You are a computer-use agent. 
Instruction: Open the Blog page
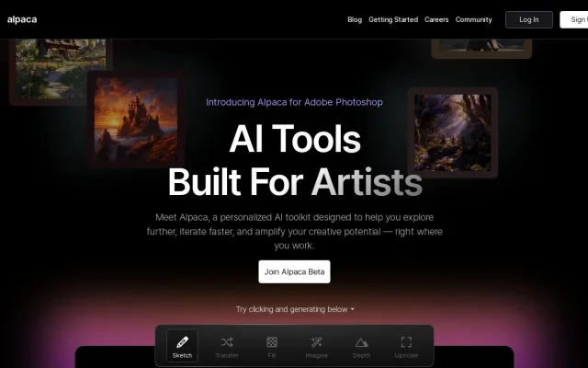tap(355, 19)
